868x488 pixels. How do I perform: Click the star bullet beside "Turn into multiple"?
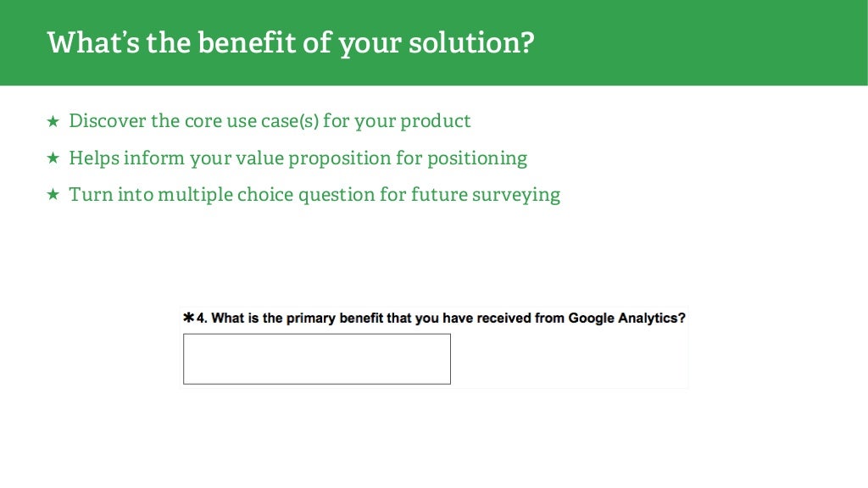(53, 194)
